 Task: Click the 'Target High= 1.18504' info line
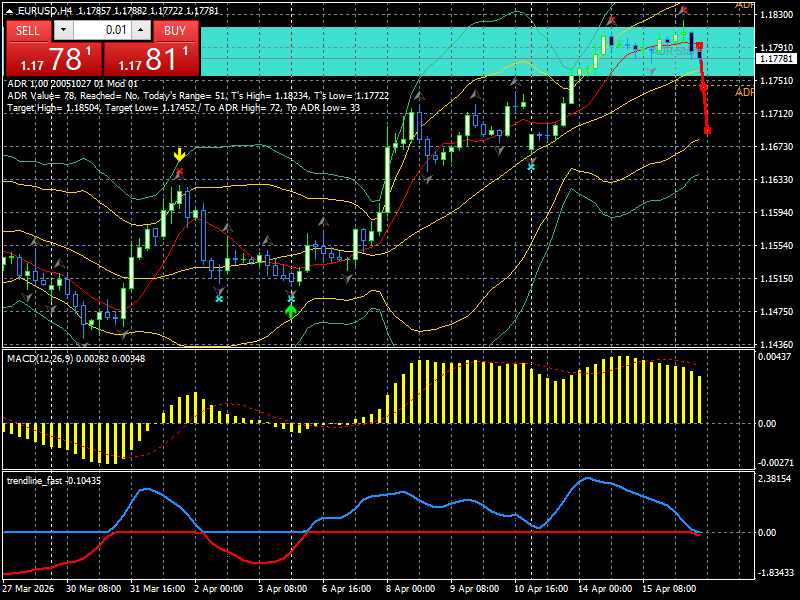[184, 108]
